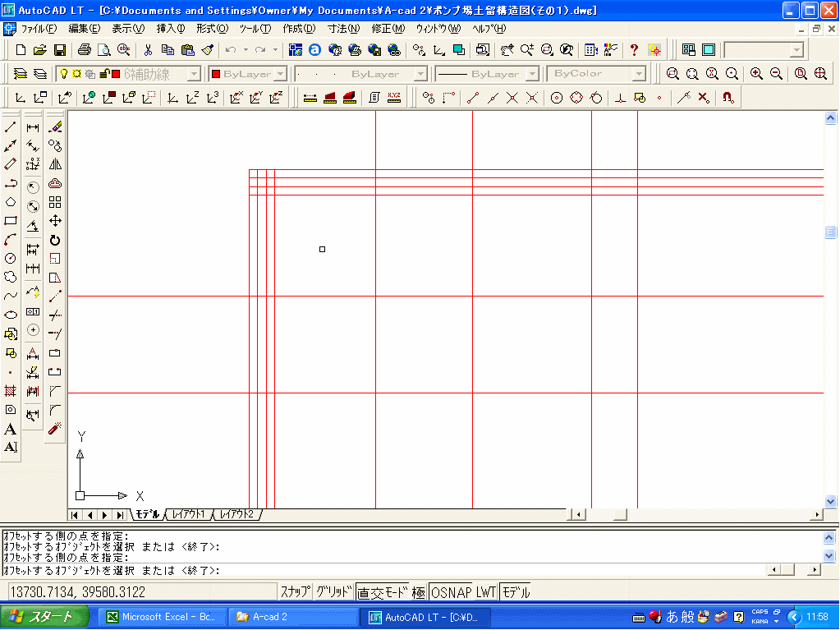Open the A-cad 2 folder taskbar button

coord(293,617)
